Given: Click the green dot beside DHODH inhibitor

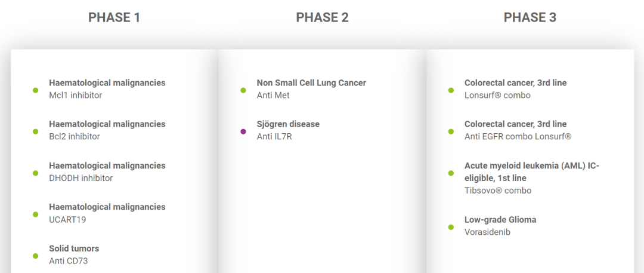Looking at the screenshot, I should click(x=36, y=173).
